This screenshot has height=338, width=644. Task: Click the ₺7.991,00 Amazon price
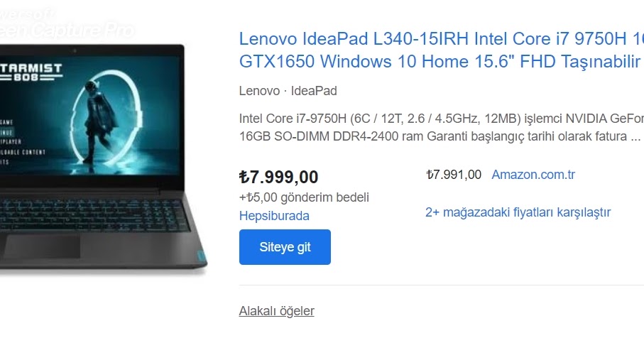454,175
